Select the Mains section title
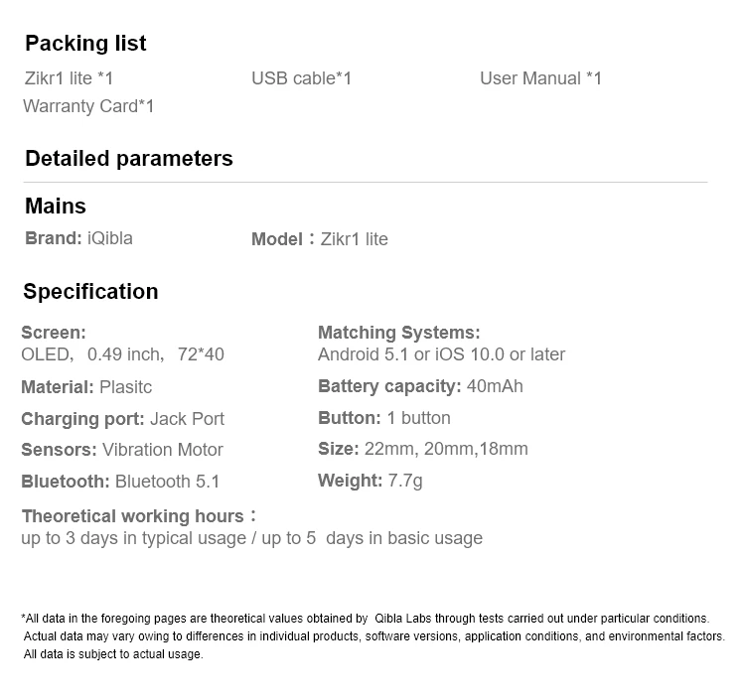Viewport: 745px width, 700px height. tap(56, 207)
